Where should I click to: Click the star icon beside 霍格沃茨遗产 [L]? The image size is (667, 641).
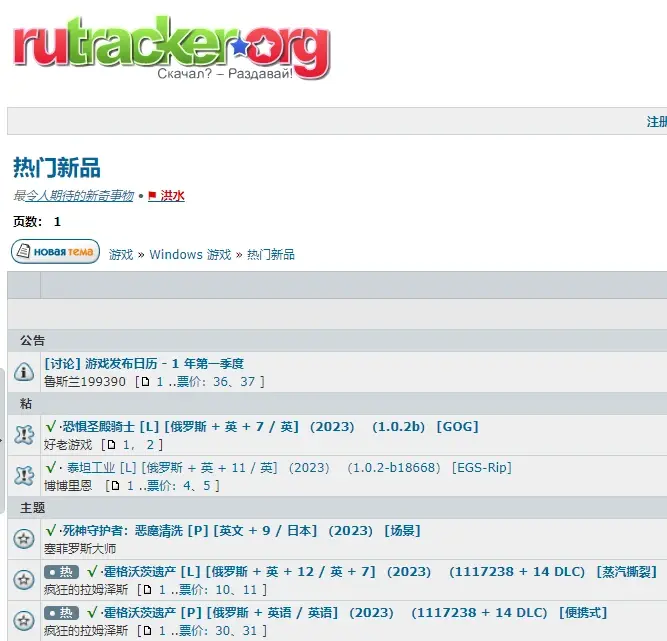[x=24, y=580]
